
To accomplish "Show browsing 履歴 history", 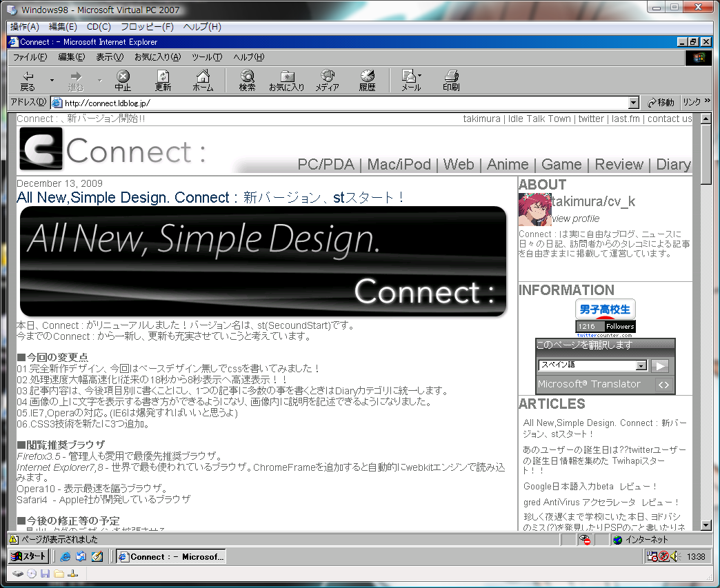I will (x=368, y=81).
